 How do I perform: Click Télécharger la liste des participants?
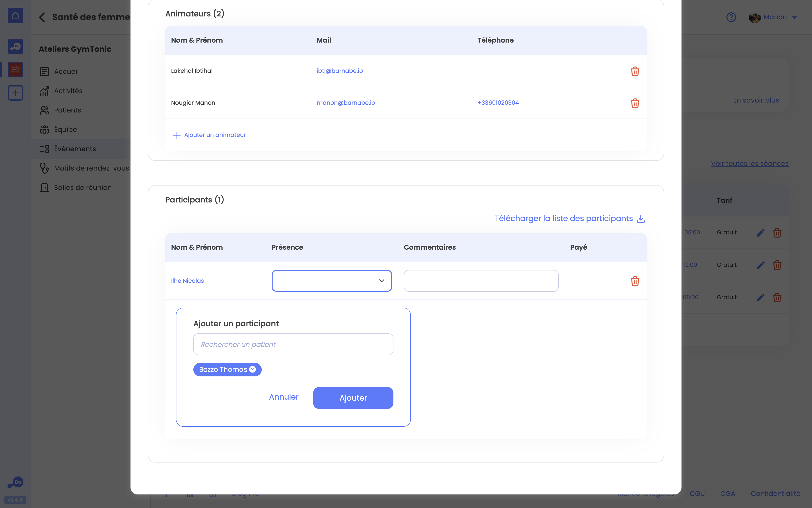564,219
